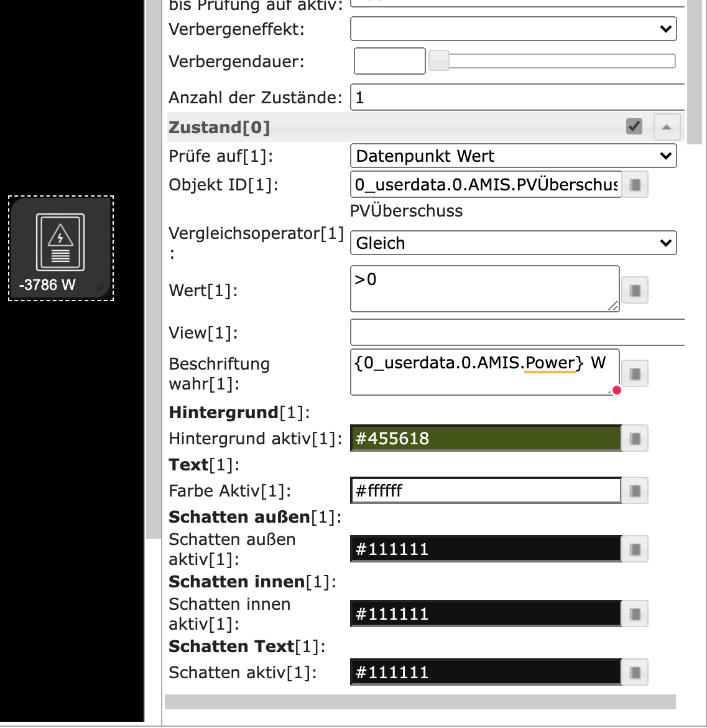Open color picker for Schatten innen aktiv
707x728 pixels.
(x=635, y=614)
